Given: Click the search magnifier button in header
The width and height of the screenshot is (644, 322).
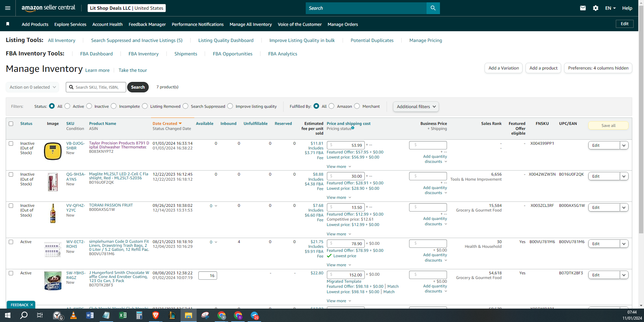Looking at the screenshot, I should (433, 8).
